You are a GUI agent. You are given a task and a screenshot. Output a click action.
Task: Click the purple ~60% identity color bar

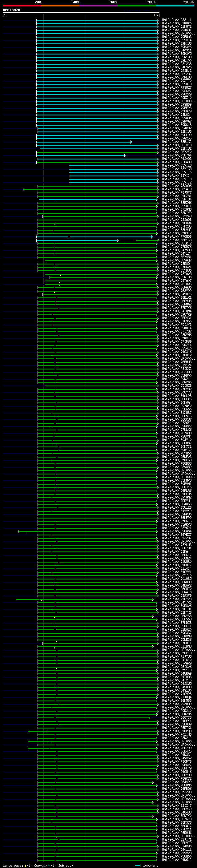click(x=99, y=6)
